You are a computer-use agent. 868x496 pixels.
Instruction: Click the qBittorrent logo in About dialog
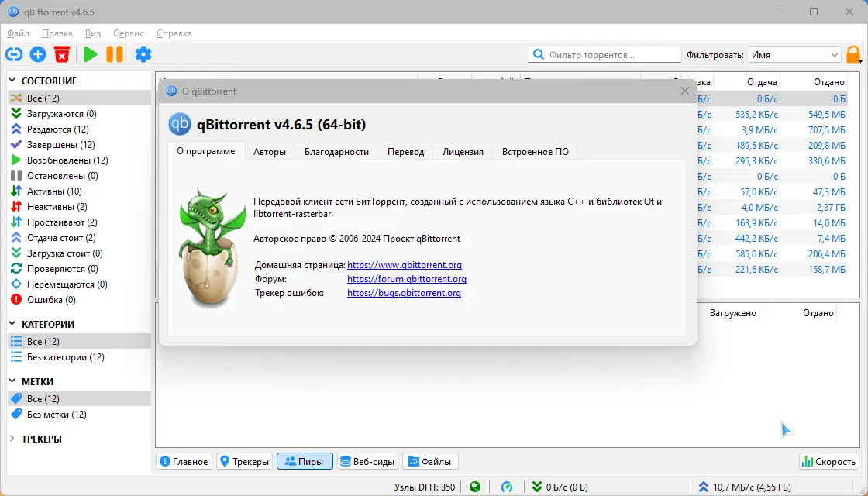[x=179, y=124]
